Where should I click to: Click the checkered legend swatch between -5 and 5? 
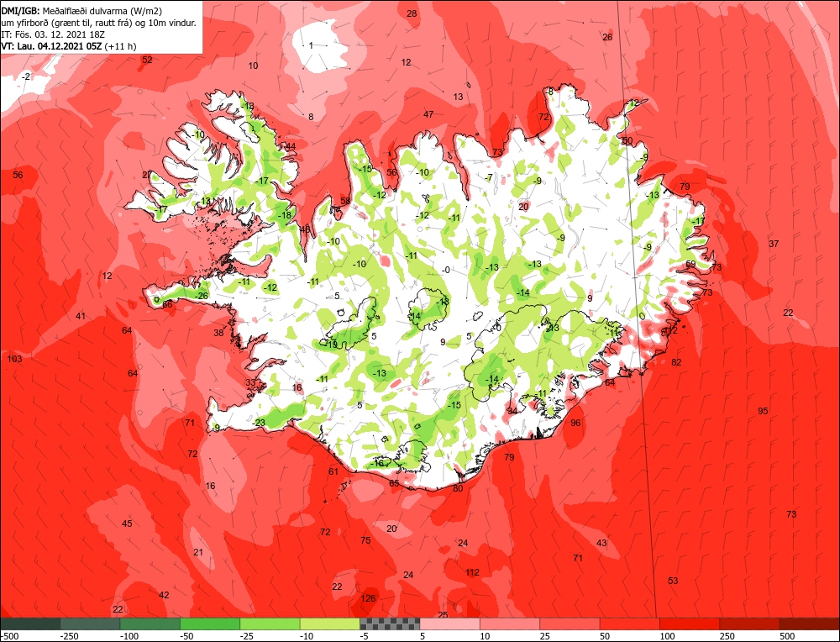[390, 624]
